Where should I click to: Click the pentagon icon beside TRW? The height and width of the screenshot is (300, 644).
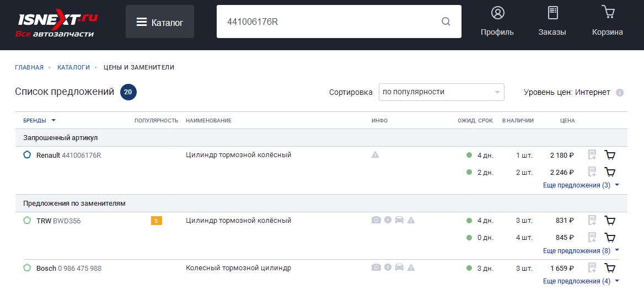pyautogui.click(x=27, y=220)
